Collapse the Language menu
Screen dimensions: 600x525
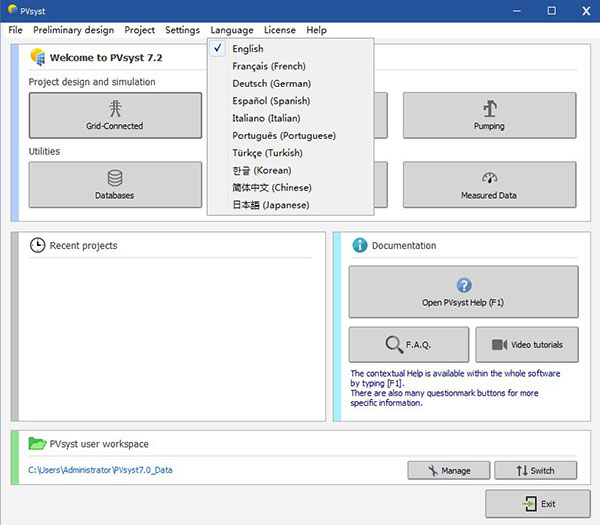point(232,30)
